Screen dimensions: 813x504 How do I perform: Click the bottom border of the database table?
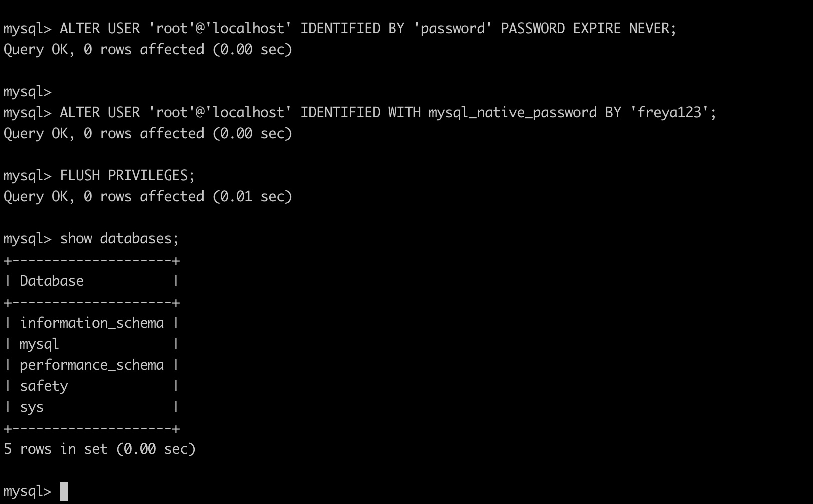[x=92, y=428]
